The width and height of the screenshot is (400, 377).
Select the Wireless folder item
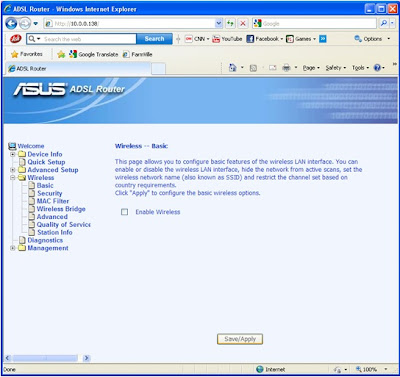tap(41, 178)
